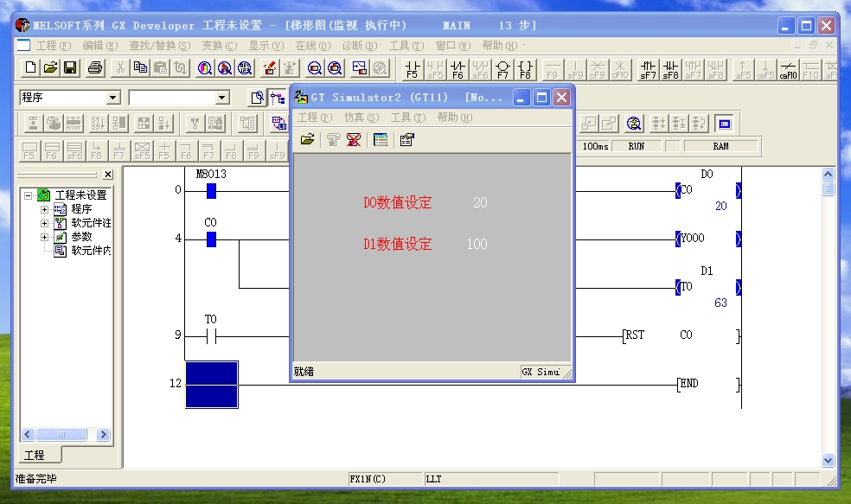
Task: Collapse the 工程未设置 root node
Action: 28,195
